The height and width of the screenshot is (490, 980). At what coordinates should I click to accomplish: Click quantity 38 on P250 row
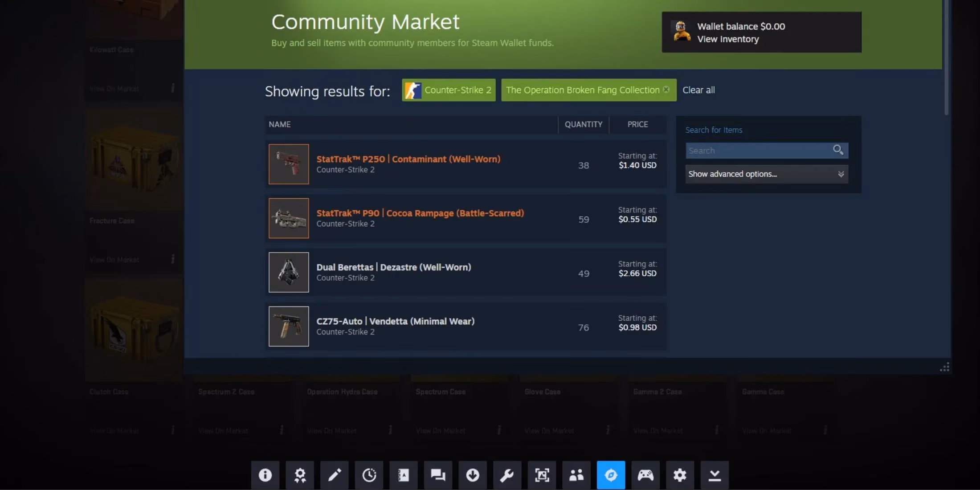(584, 165)
